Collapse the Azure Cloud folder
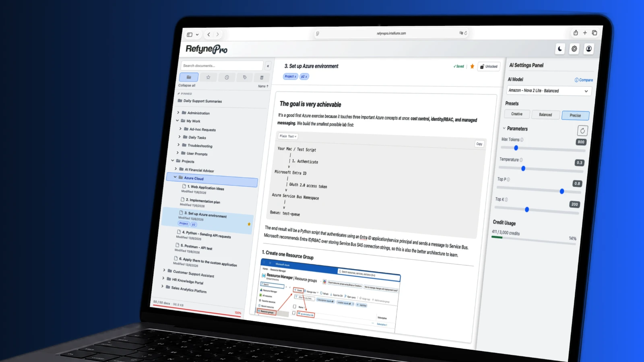644x362 pixels. pos(175,177)
